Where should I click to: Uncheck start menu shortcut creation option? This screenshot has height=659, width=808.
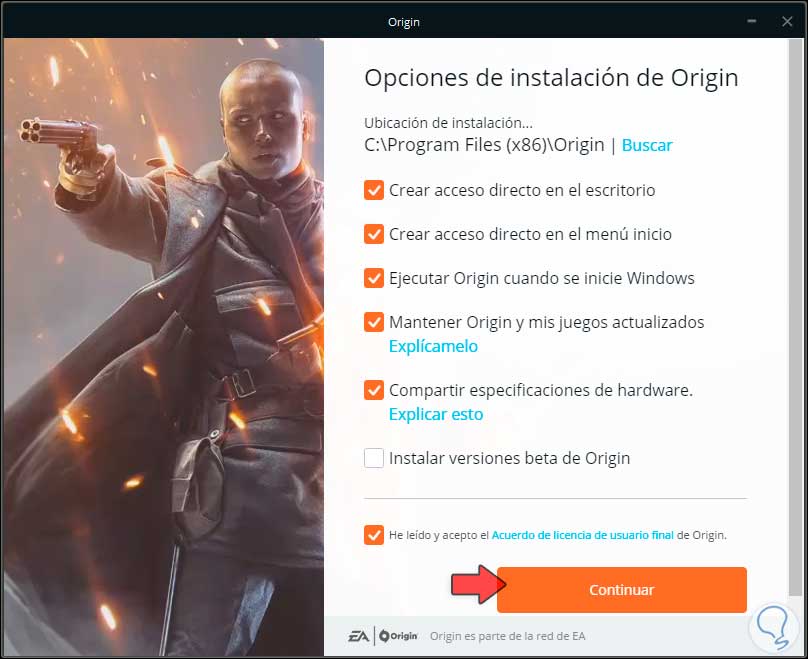click(374, 234)
